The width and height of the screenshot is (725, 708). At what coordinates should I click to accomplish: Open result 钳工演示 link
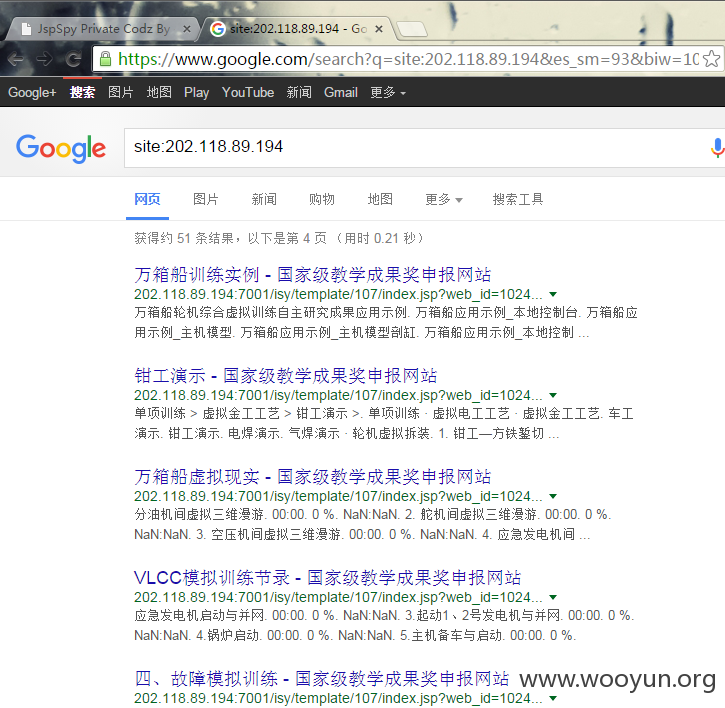tap(285, 376)
